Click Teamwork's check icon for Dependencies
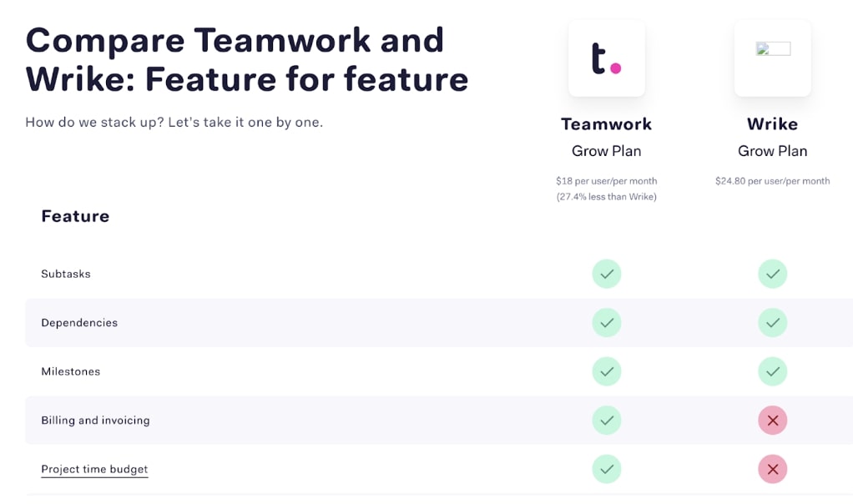 coord(607,323)
